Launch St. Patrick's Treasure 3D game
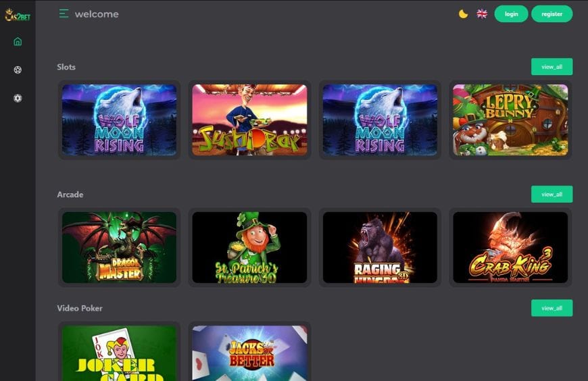Screen dimensions: 588x381 coord(250,247)
